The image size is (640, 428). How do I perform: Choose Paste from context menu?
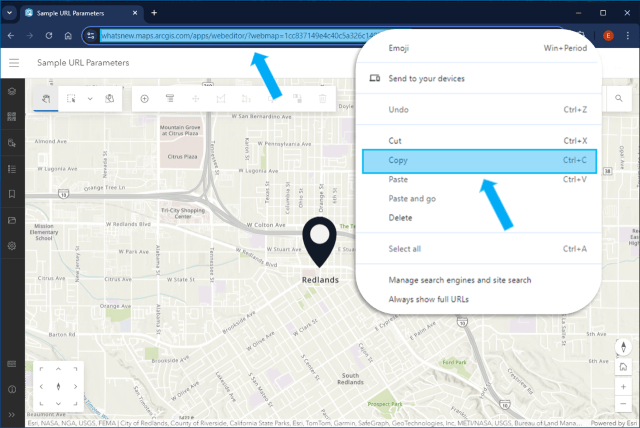point(479,180)
